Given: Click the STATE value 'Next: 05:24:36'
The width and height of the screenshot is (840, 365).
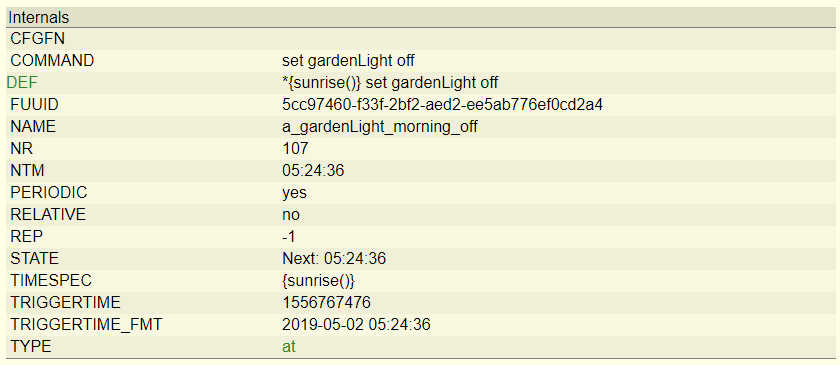Looking at the screenshot, I should (x=334, y=259).
